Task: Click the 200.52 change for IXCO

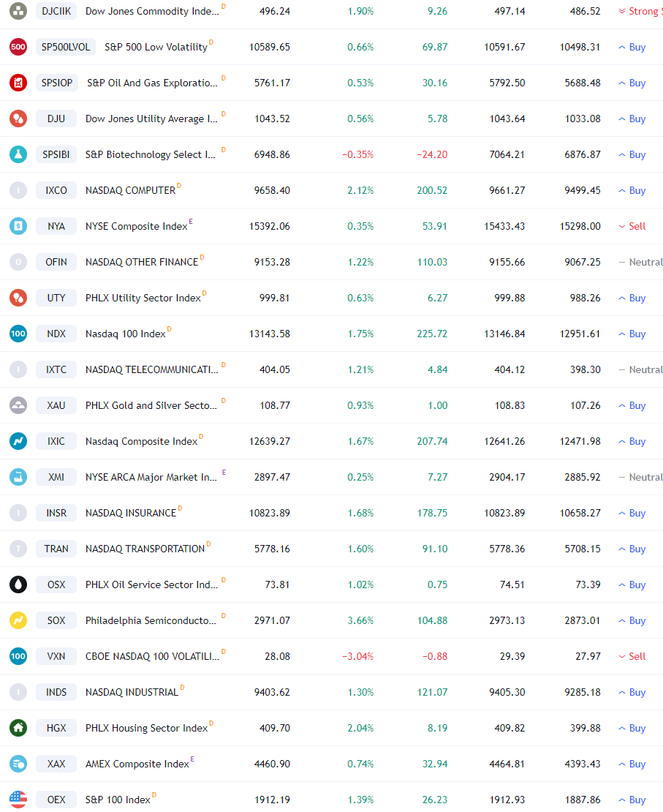Action: 432,190
